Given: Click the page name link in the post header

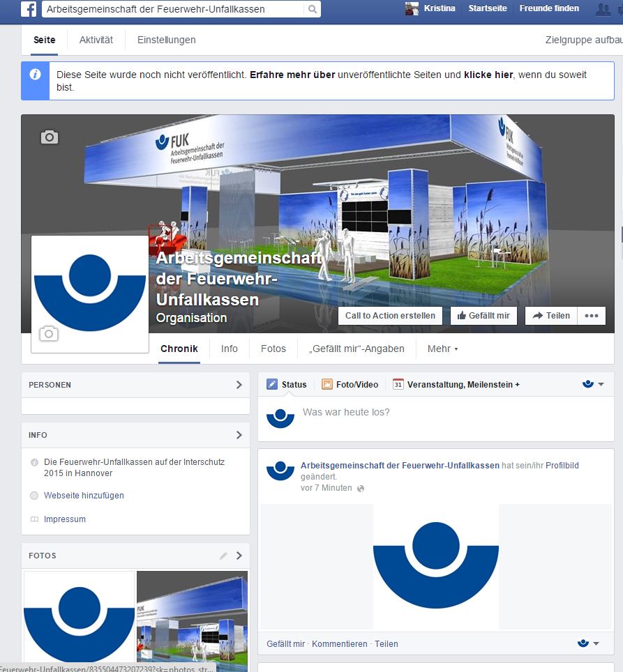Looking at the screenshot, I should (400, 466).
